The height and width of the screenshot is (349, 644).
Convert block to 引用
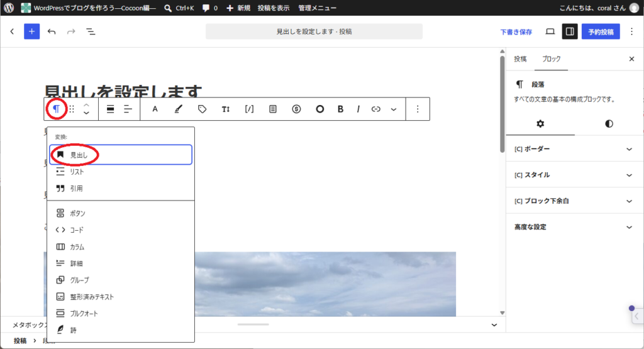click(121, 188)
